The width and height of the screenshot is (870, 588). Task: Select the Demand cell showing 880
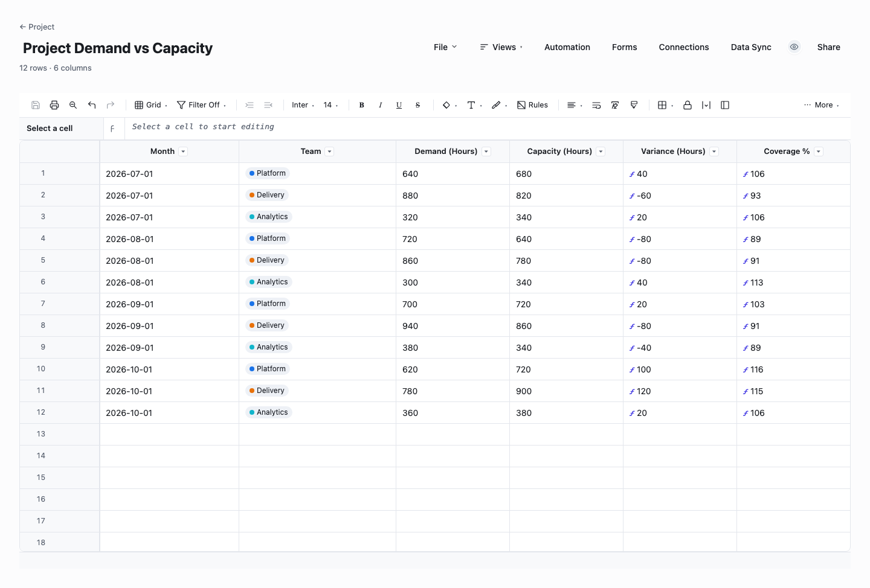tap(453, 196)
